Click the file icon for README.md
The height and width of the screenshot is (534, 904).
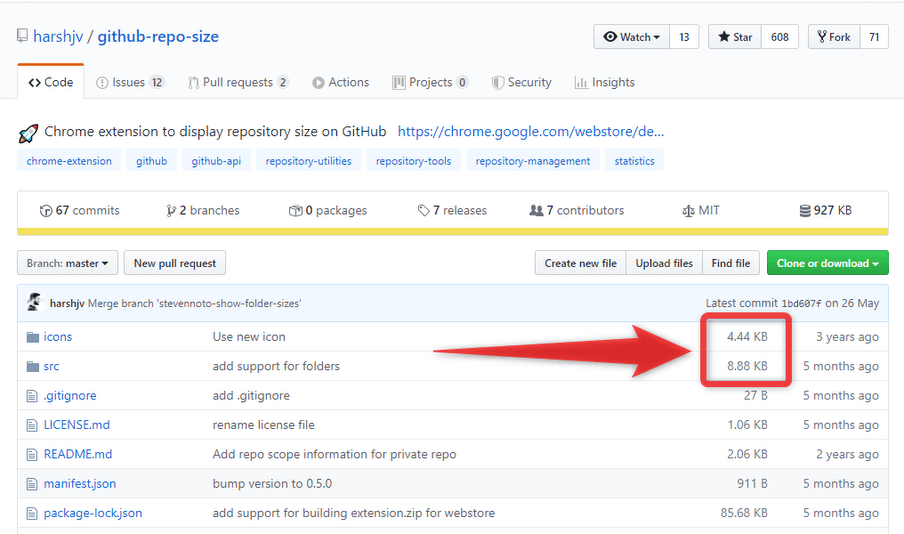[32, 455]
